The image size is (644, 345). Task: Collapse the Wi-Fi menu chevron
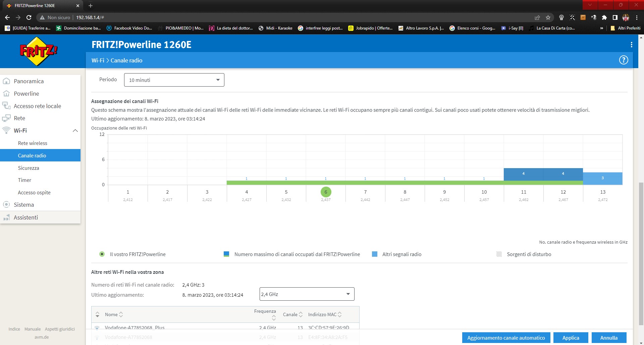click(75, 131)
